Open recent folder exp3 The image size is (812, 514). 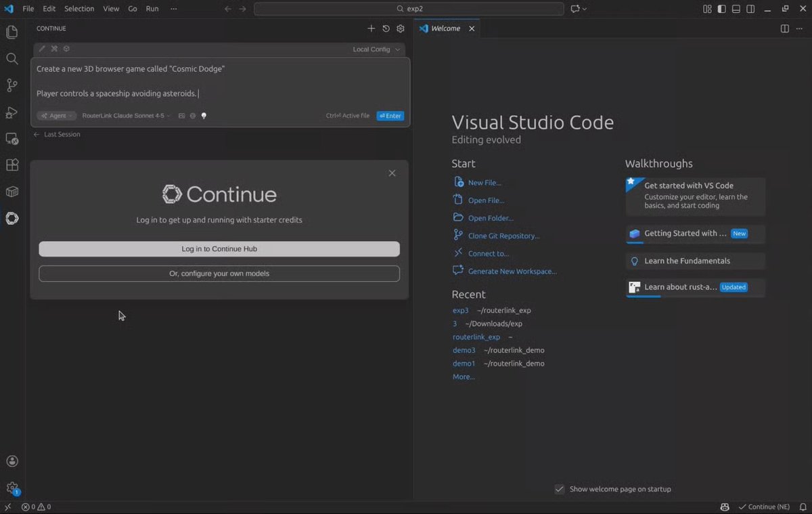pyautogui.click(x=460, y=310)
